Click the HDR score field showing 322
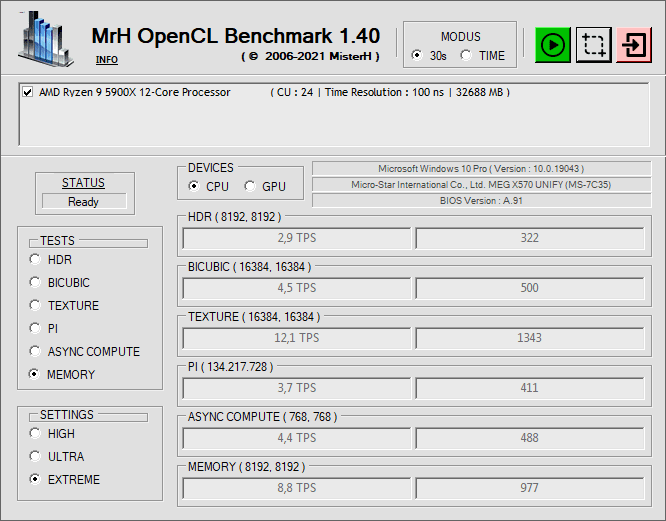This screenshot has width=666, height=521. tap(530, 238)
